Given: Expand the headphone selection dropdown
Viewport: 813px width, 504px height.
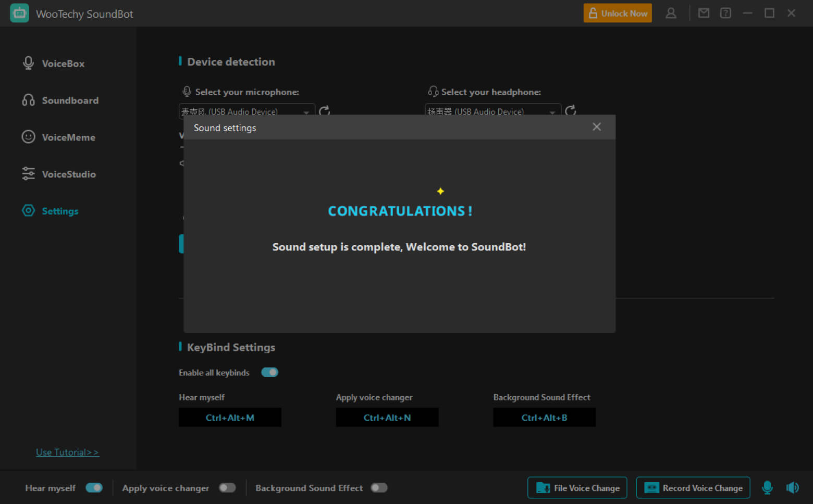Looking at the screenshot, I should coord(552,111).
